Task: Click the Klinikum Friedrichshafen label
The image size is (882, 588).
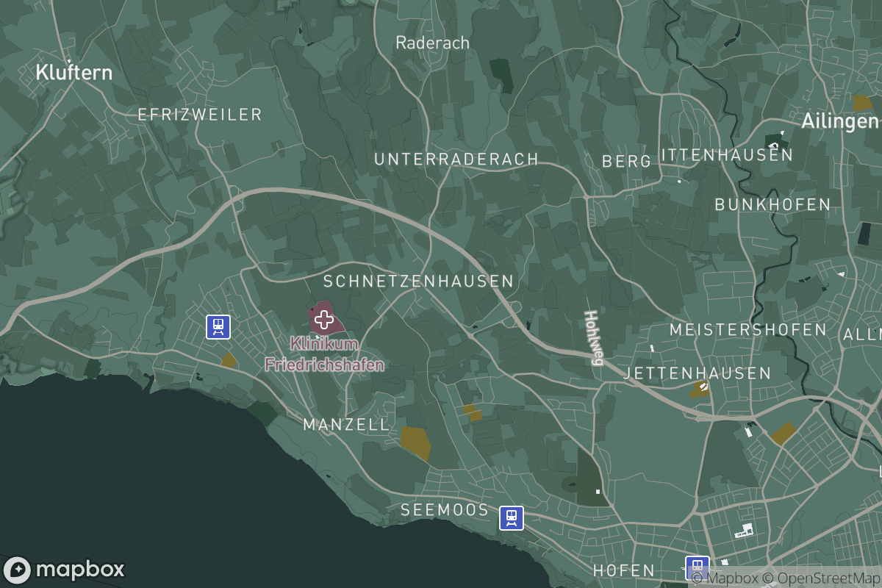Action: [x=324, y=354]
